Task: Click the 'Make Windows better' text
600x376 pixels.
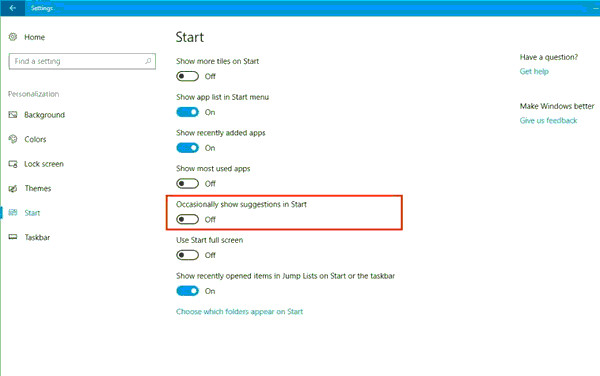Action: coord(557,106)
